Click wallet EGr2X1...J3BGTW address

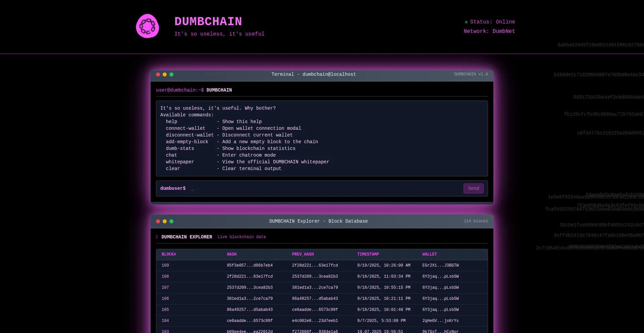(440, 265)
